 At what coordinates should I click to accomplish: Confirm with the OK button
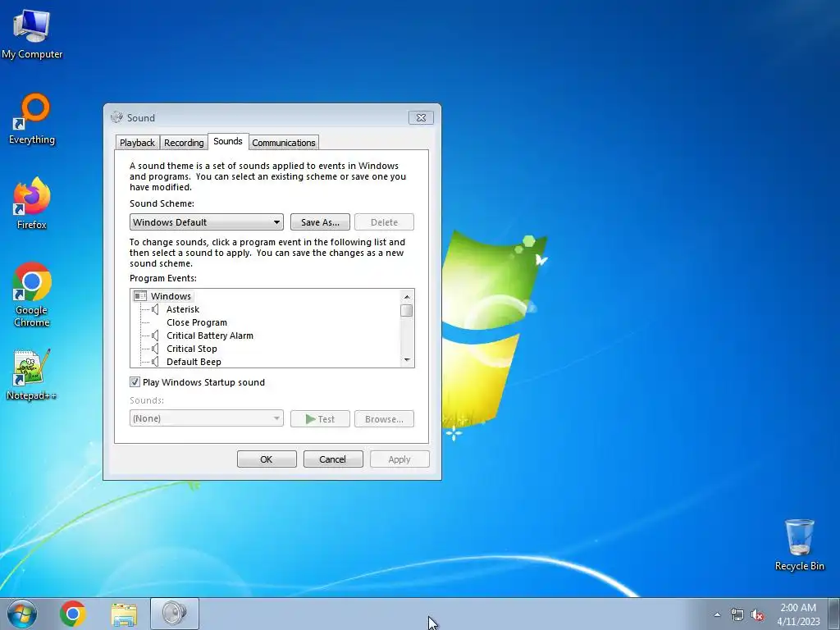267,459
